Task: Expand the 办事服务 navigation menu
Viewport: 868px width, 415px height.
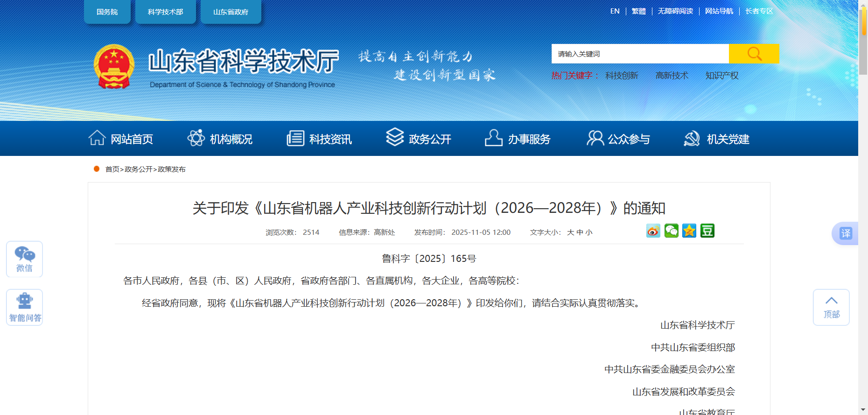Action: tap(518, 139)
